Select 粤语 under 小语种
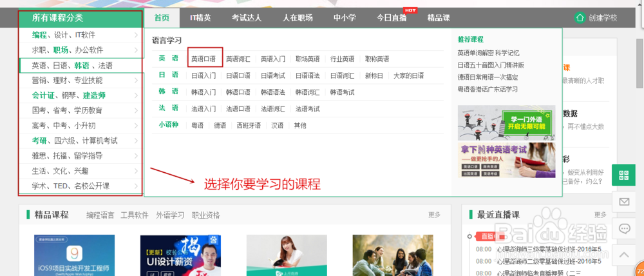This screenshot has width=644, height=276. pyautogui.click(x=197, y=126)
